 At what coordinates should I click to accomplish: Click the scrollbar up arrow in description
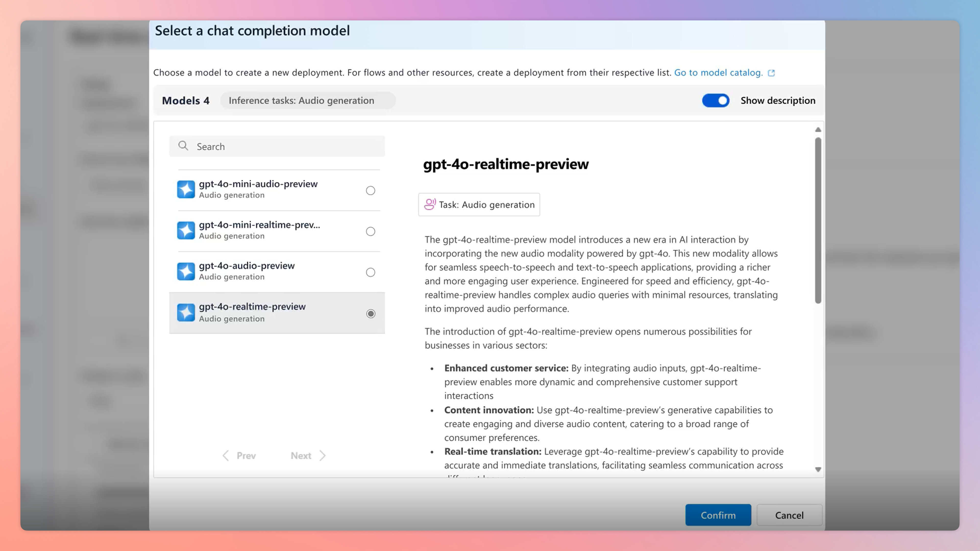(x=818, y=130)
